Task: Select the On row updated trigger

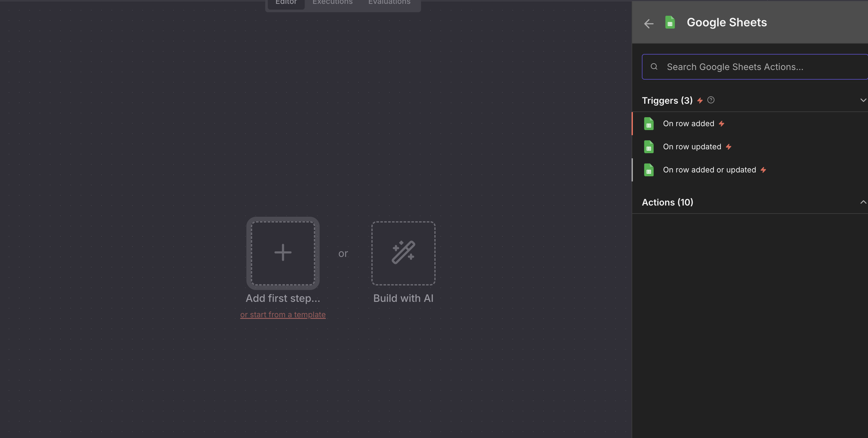Action: coord(692,147)
